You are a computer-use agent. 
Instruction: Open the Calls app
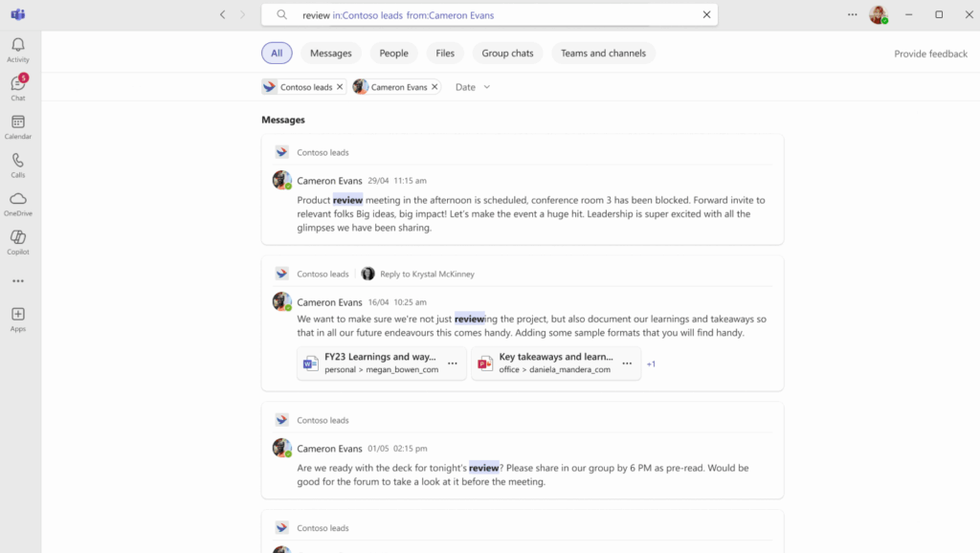[x=18, y=166]
